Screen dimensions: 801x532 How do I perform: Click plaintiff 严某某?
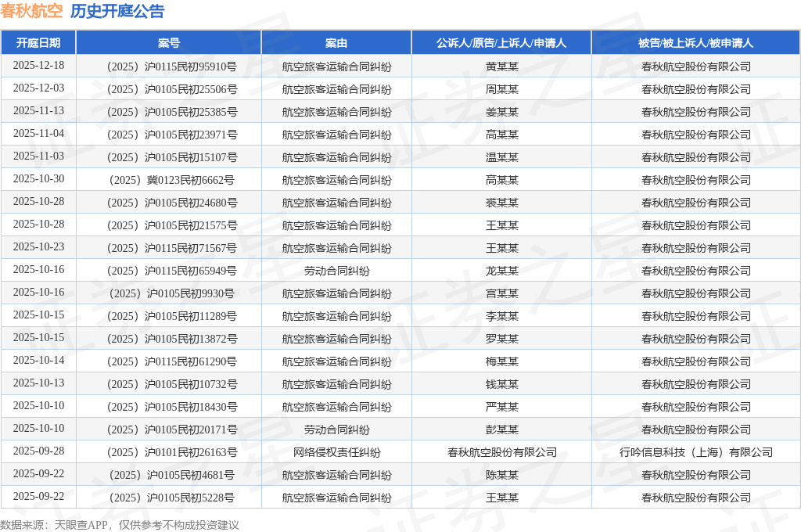[501, 407]
